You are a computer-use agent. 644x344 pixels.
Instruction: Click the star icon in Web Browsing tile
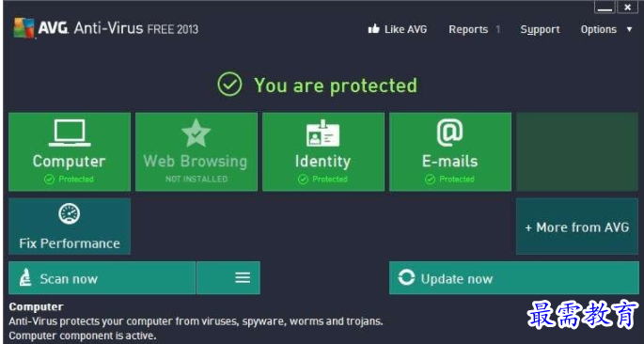196,133
